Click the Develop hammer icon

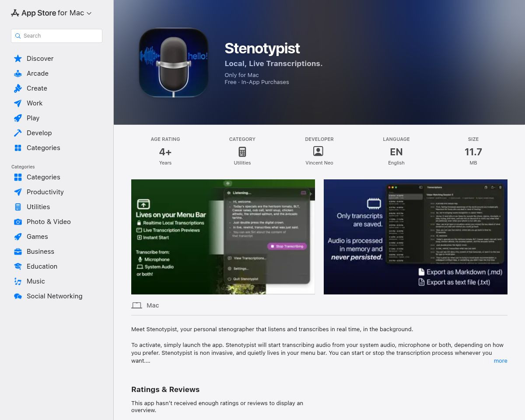[x=18, y=133]
